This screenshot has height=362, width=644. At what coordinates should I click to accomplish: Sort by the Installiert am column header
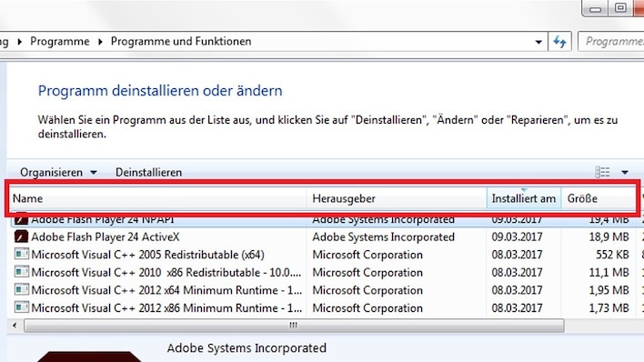tap(524, 198)
